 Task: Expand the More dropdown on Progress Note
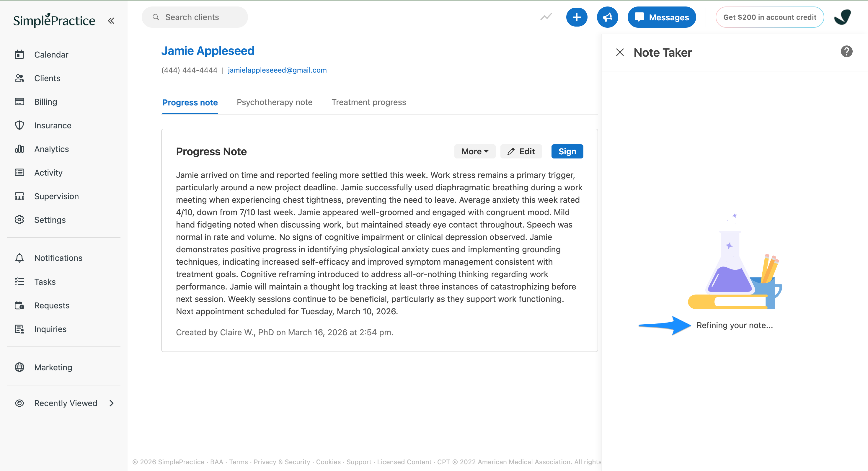[x=474, y=151]
